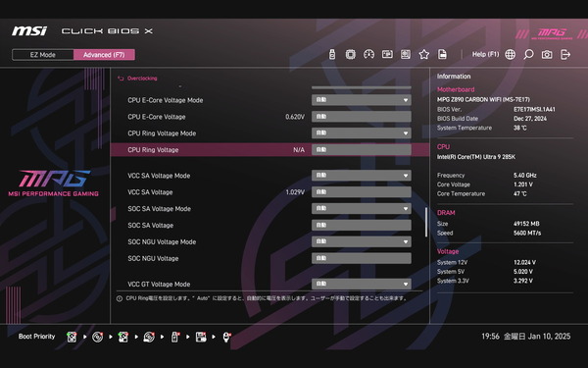Image resolution: width=588 pixels, height=368 pixels.
Task: Click the CPU Ring Voltage input field
Action: pyautogui.click(x=361, y=150)
